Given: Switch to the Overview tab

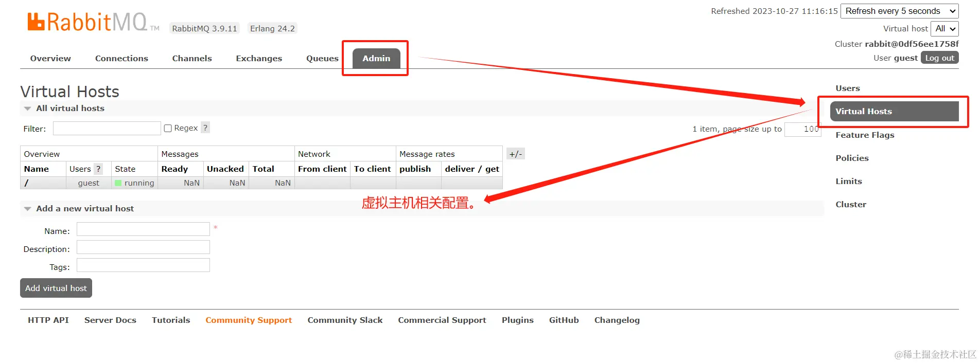Looking at the screenshot, I should tap(50, 58).
